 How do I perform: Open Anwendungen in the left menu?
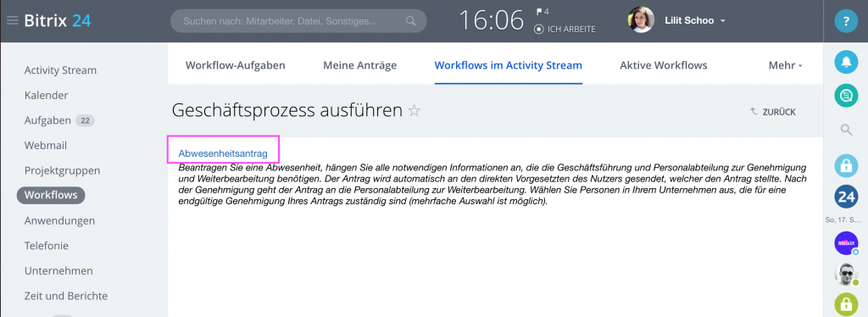point(60,220)
